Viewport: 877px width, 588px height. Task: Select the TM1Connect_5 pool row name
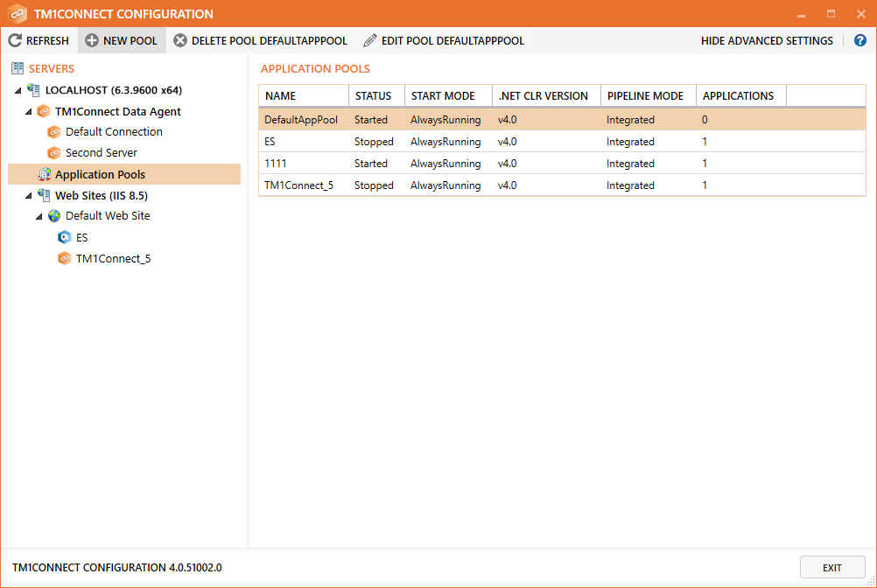(x=298, y=185)
